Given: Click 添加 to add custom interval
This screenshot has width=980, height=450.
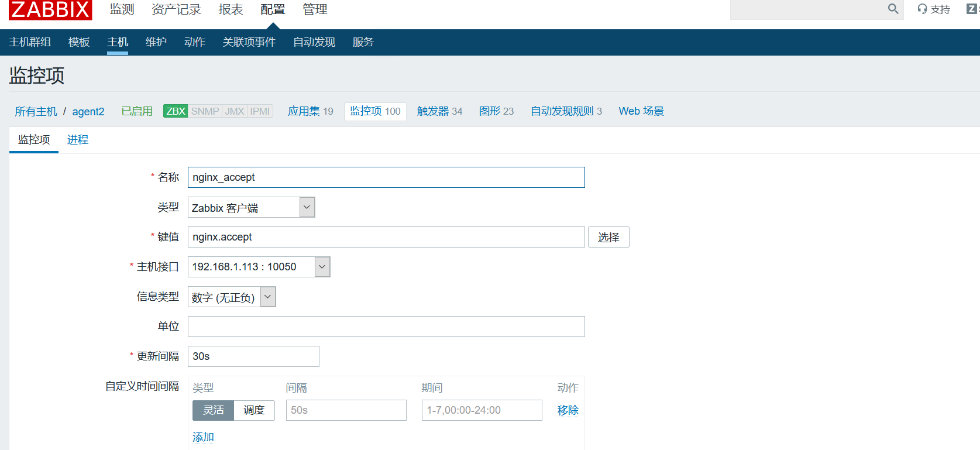Looking at the screenshot, I should click(x=203, y=437).
